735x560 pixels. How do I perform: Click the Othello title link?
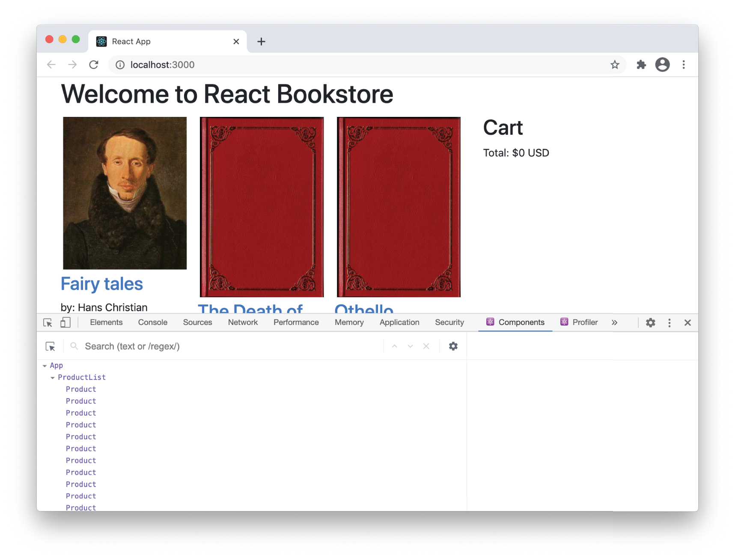(363, 310)
